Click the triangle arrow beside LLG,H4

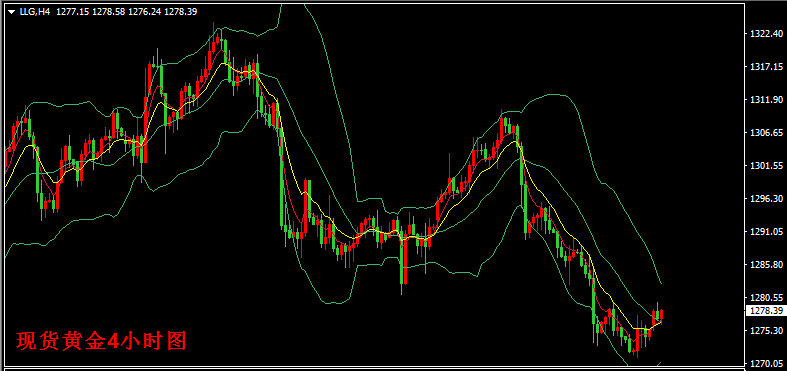click(13, 12)
